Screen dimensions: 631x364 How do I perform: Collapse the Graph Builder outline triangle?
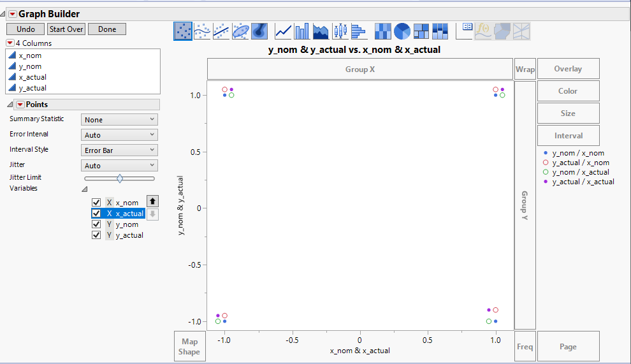pyautogui.click(x=3, y=14)
